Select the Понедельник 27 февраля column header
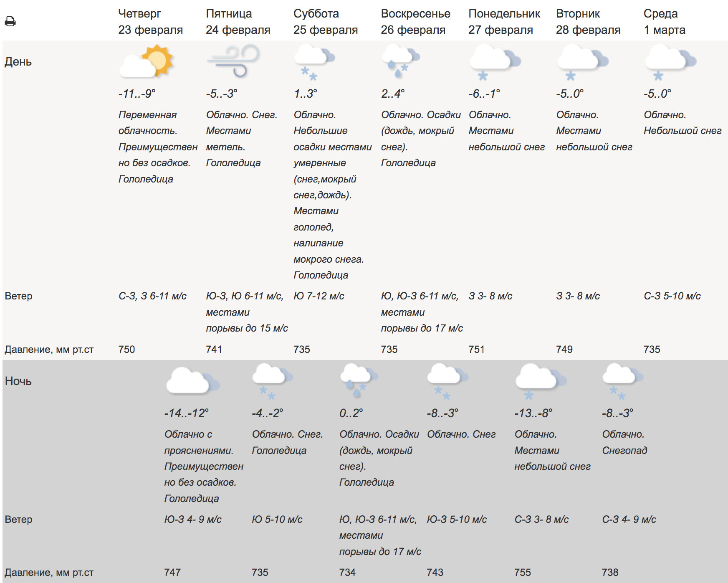Image resolution: width=728 pixels, height=583 pixels. pyautogui.click(x=504, y=22)
